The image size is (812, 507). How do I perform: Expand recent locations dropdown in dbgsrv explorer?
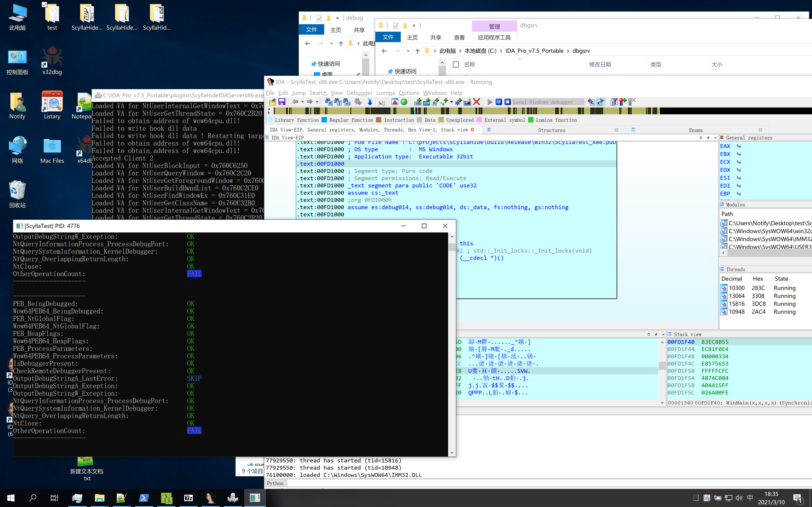click(408, 51)
